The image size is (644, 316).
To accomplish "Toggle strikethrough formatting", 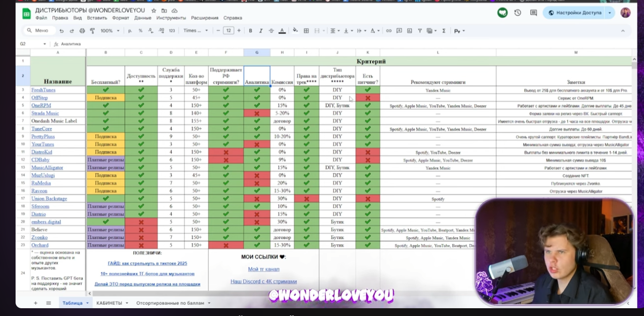I will (x=271, y=31).
